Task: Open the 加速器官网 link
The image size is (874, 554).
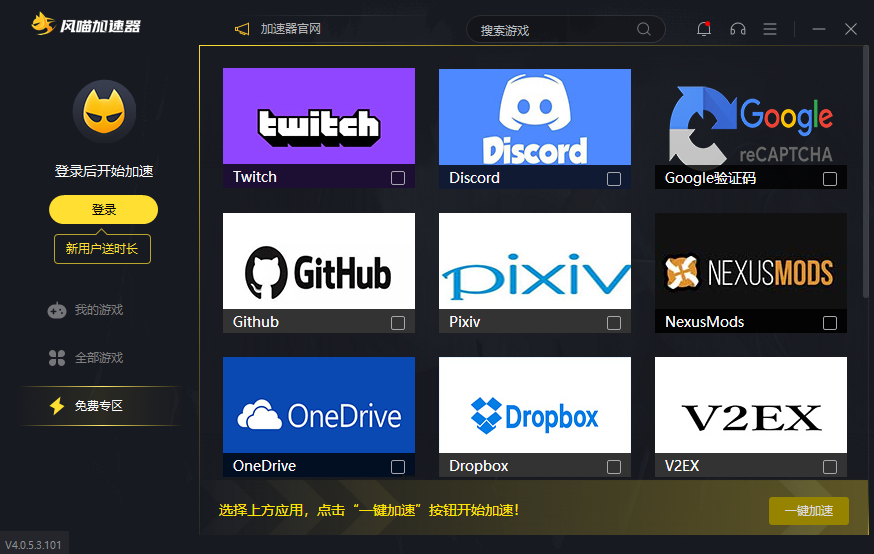Action: [290, 29]
